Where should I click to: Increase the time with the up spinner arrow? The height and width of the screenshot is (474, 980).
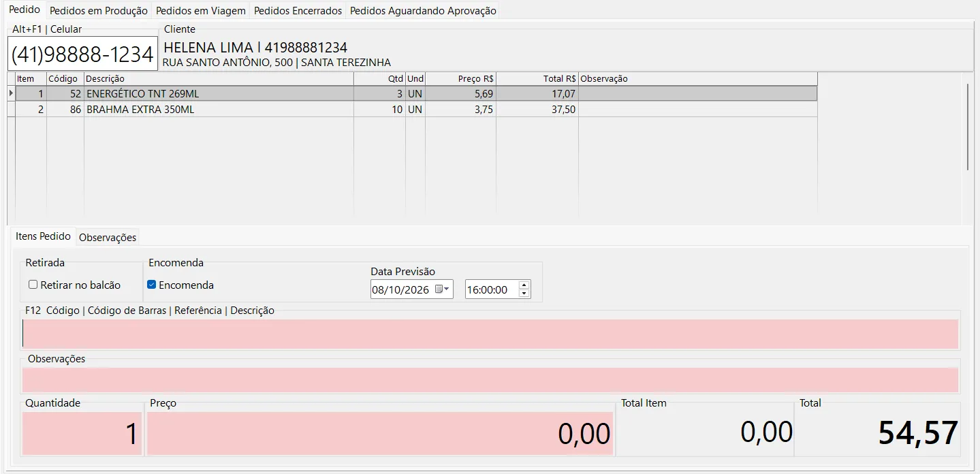coord(524,285)
